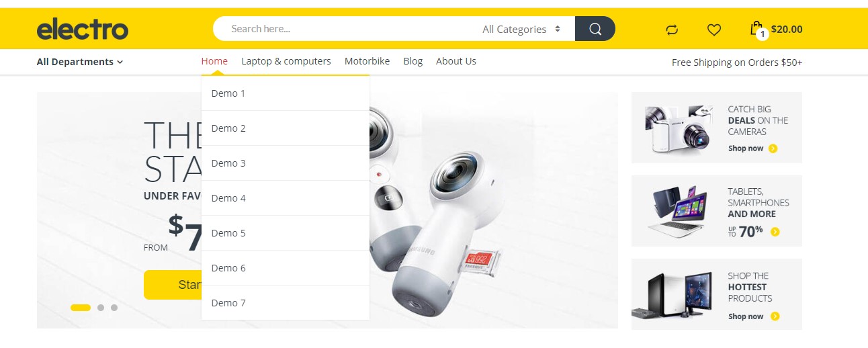Click the magnifier search button
This screenshot has width=868, height=348.
pyautogui.click(x=595, y=29)
